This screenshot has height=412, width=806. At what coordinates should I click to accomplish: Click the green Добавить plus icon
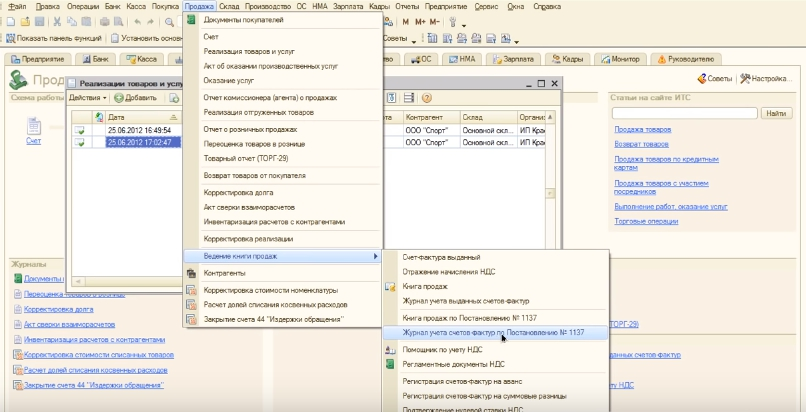[118, 98]
